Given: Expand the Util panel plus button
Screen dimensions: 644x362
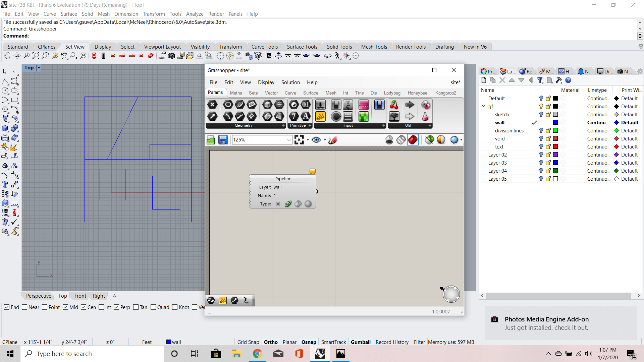Looking at the screenshot, I should tap(430, 125).
